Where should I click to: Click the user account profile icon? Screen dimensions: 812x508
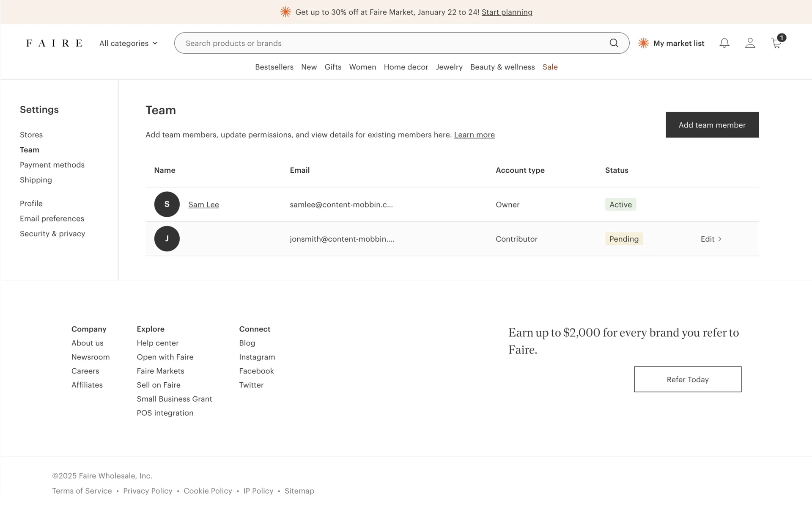point(750,43)
